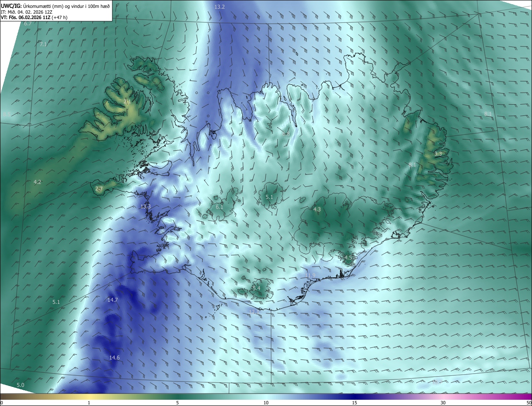Click the 5.1 value inside the central glacier outline
532x406 pixels.
click(269, 197)
